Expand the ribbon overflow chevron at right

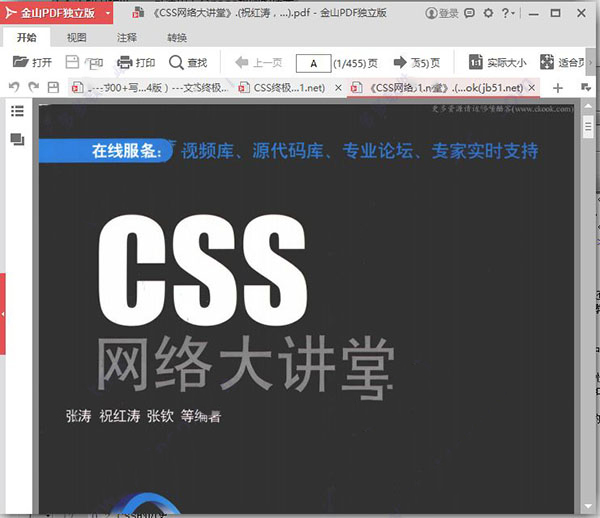coord(590,62)
